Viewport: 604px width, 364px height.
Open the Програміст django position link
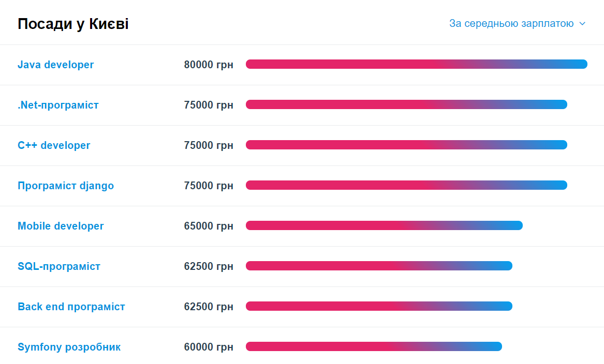click(x=66, y=186)
